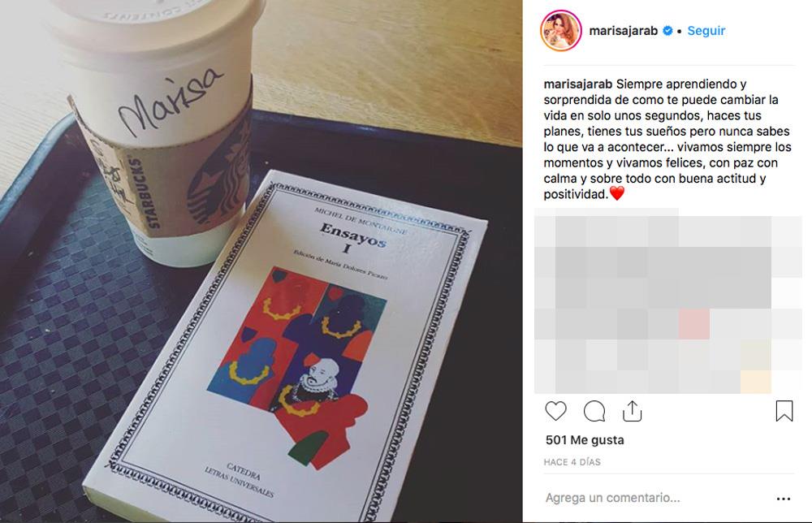Open comments with the speech bubble icon
Viewport: 812px width, 523px height.
[594, 411]
